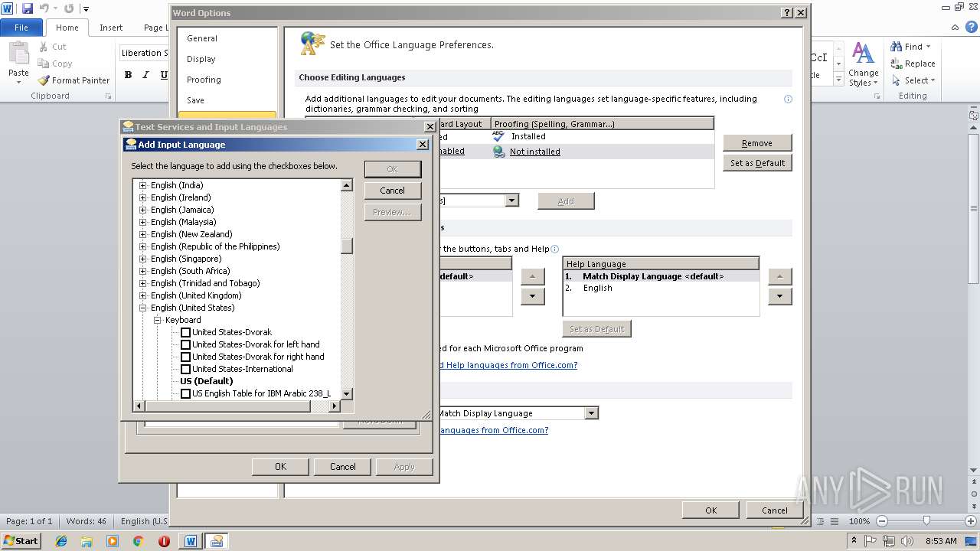The width and height of the screenshot is (980, 551).
Task: Click Set as Default editing language button
Action: click(x=757, y=163)
